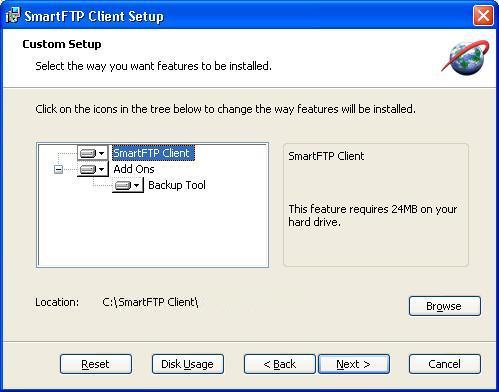Open SmartFTP Client feature install dropdown
Image resolution: width=499 pixels, height=392 pixels.
(x=93, y=153)
